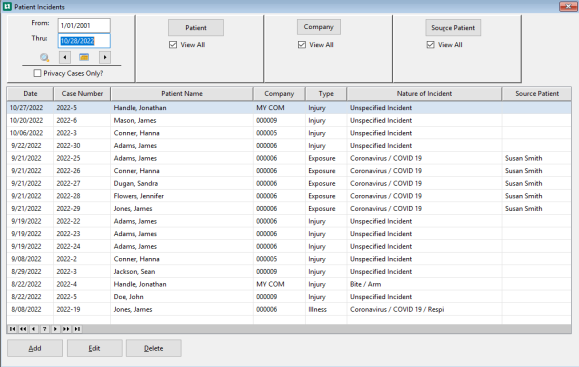Select case number 2022-22
This screenshot has width=579, height=367.
tap(68, 221)
